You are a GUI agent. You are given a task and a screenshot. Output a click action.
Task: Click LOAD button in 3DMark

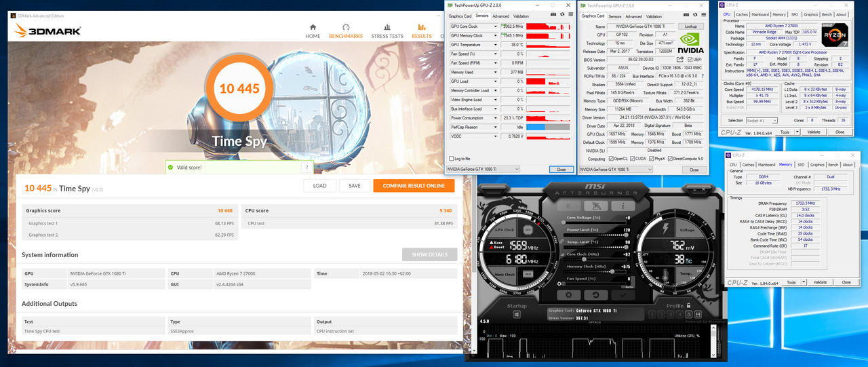[x=319, y=185]
